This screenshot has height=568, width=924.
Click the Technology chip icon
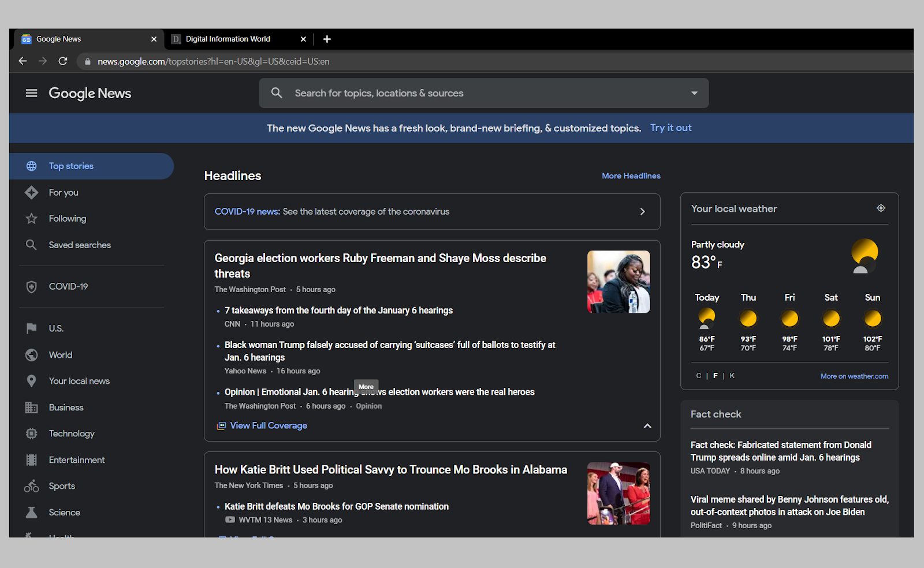32,434
